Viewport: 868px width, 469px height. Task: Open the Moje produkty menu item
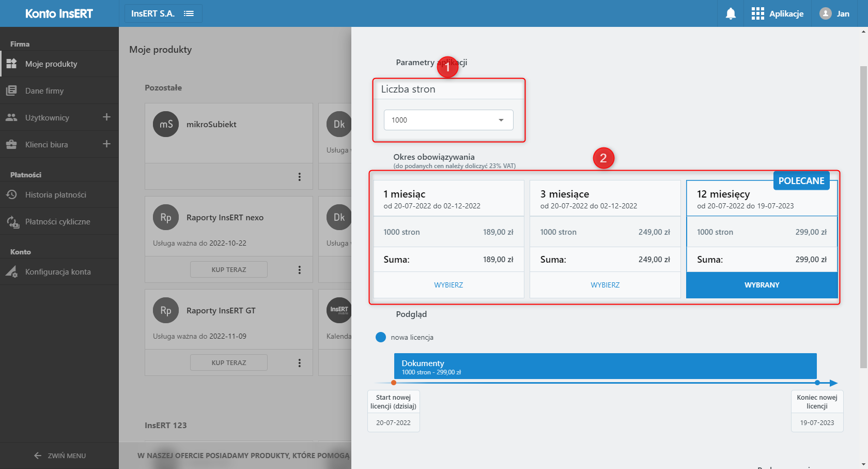coord(59,64)
